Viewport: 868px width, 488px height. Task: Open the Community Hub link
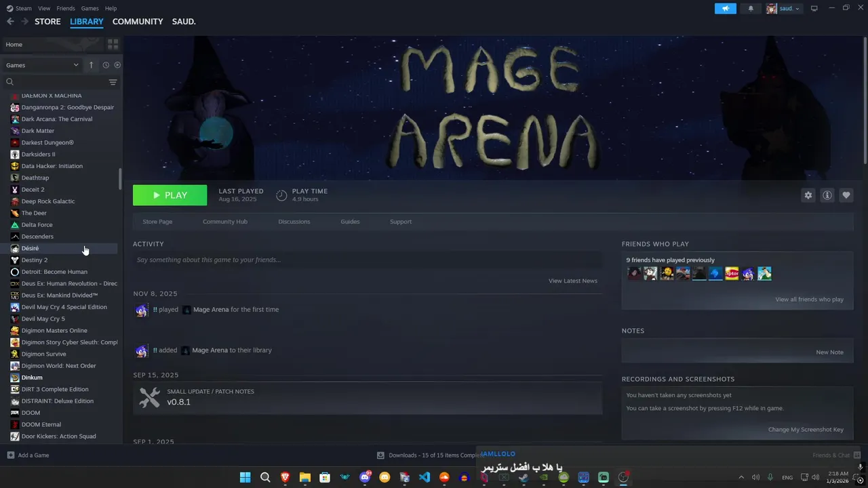coord(225,222)
